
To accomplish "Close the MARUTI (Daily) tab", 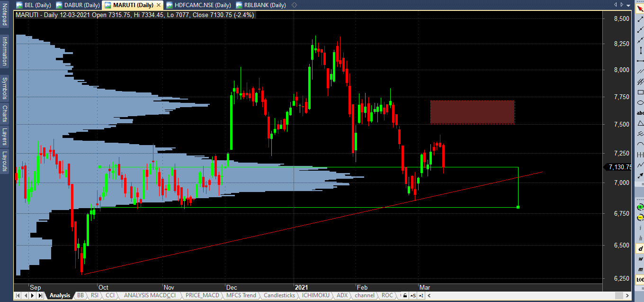I will coord(159,5).
